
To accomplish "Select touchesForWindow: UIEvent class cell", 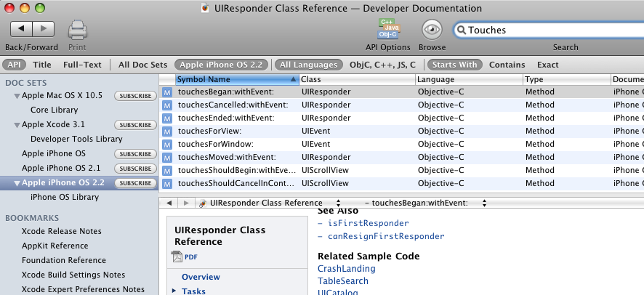I will [316, 145].
